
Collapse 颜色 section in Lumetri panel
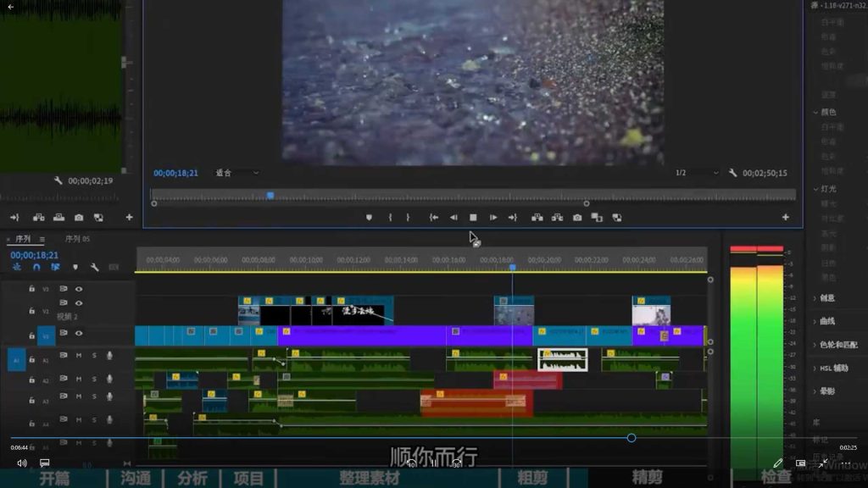click(x=815, y=113)
